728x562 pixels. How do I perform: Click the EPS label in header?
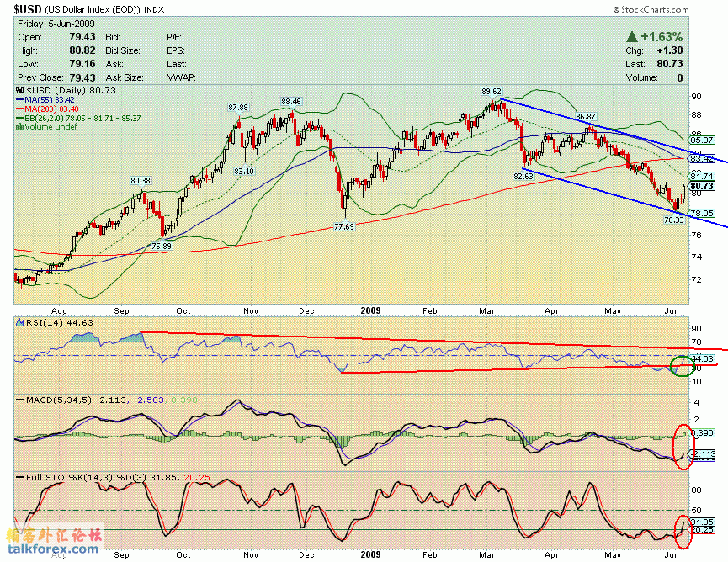point(176,50)
